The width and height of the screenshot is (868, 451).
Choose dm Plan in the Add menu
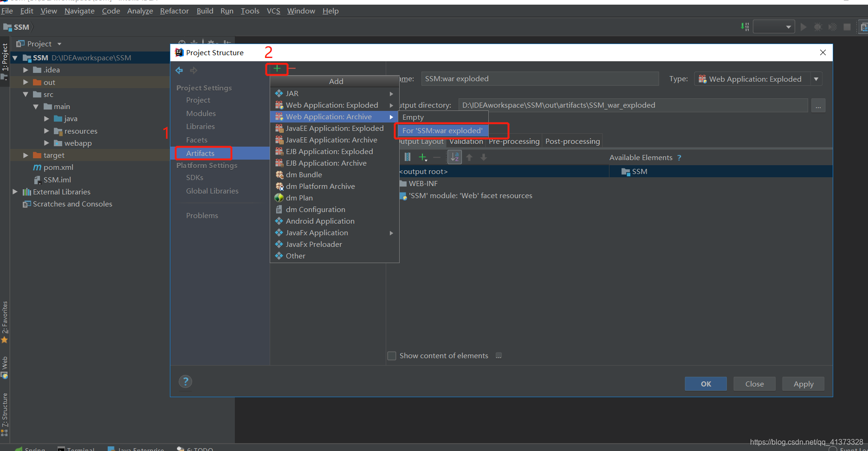tap(334, 198)
